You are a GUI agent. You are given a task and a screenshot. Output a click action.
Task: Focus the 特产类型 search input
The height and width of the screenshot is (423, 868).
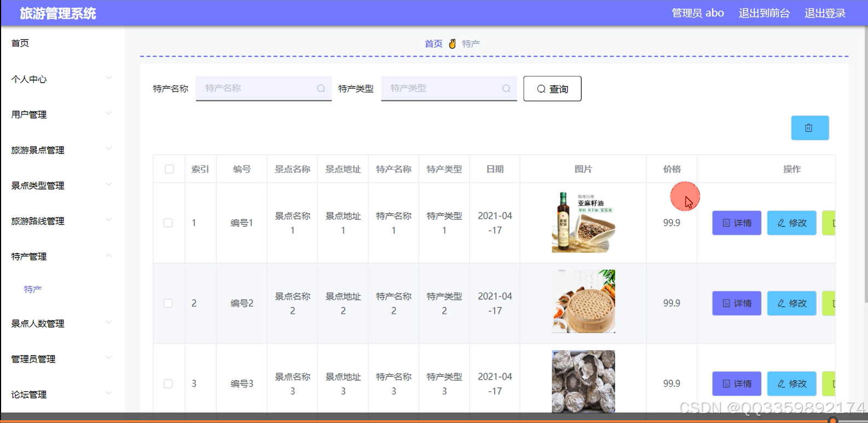click(449, 88)
